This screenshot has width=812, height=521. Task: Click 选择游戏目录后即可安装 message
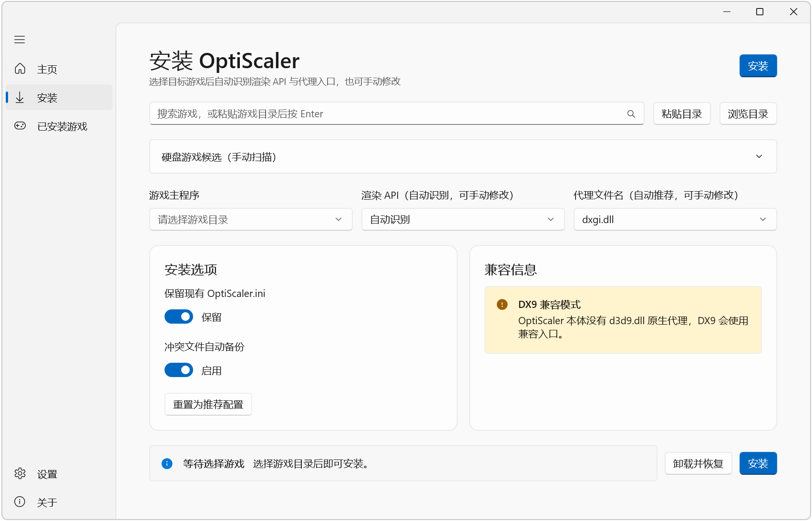(312, 463)
